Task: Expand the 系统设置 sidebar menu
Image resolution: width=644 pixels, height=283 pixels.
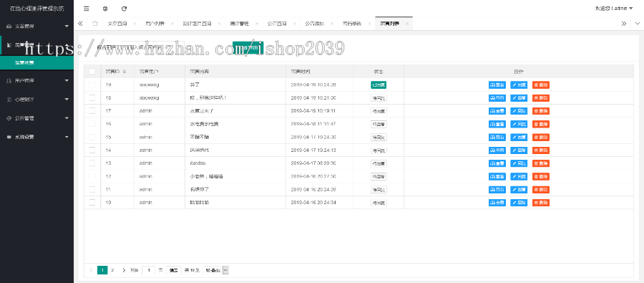Action: pyautogui.click(x=37, y=137)
